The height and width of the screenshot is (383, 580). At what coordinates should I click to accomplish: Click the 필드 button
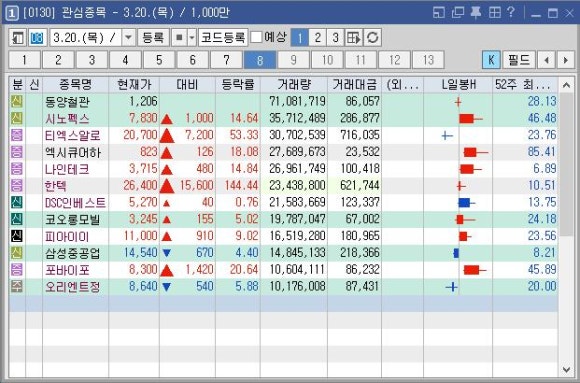point(519,60)
